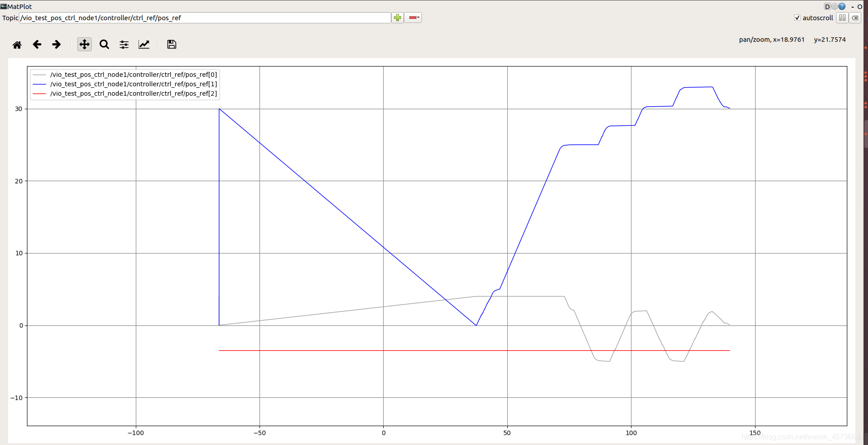
Task: Open the blue help question icon
Action: pos(842,7)
